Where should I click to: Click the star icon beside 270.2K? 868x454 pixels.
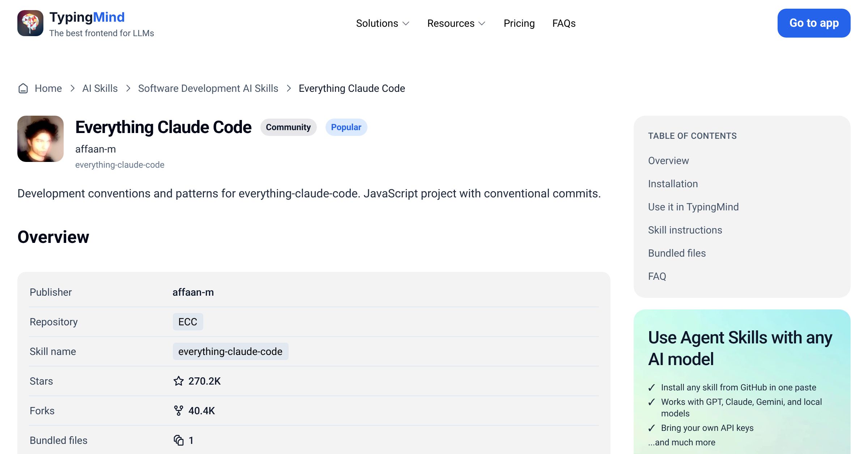point(179,381)
